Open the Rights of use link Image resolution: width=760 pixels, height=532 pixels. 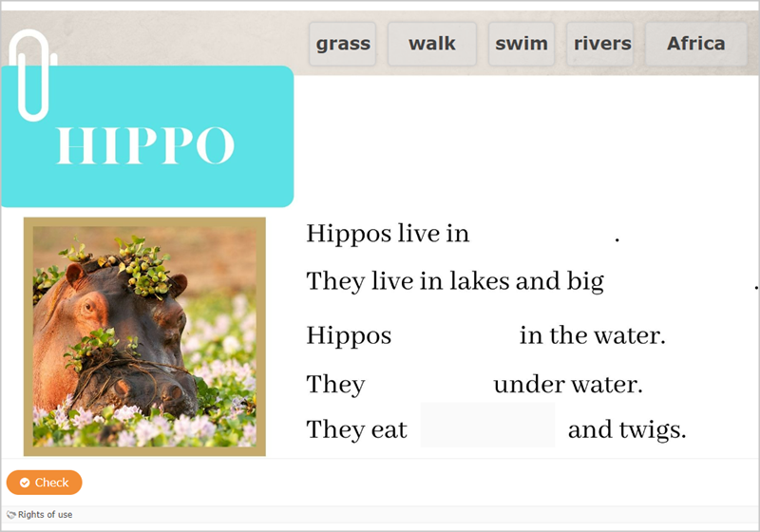[45, 515]
